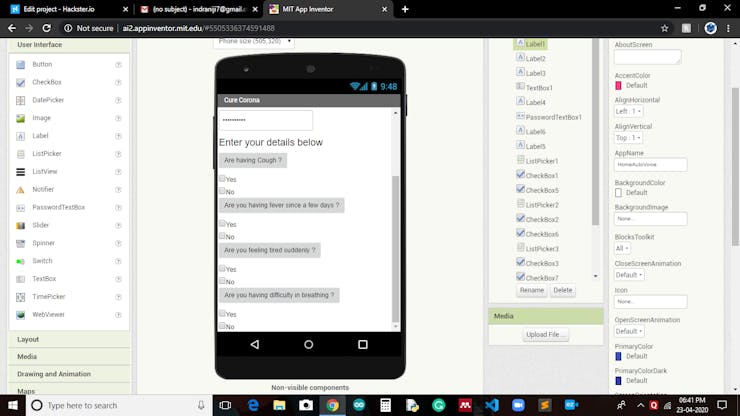Pick the DatePicker icon in User Interface
The height and width of the screenshot is (416, 740).
[x=20, y=101]
